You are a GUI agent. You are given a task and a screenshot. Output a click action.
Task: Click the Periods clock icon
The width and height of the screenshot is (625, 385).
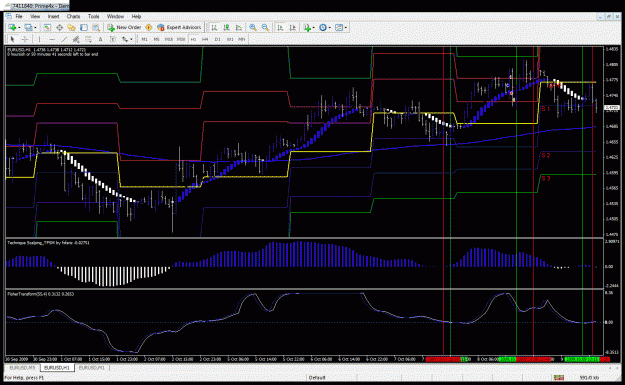[323, 27]
